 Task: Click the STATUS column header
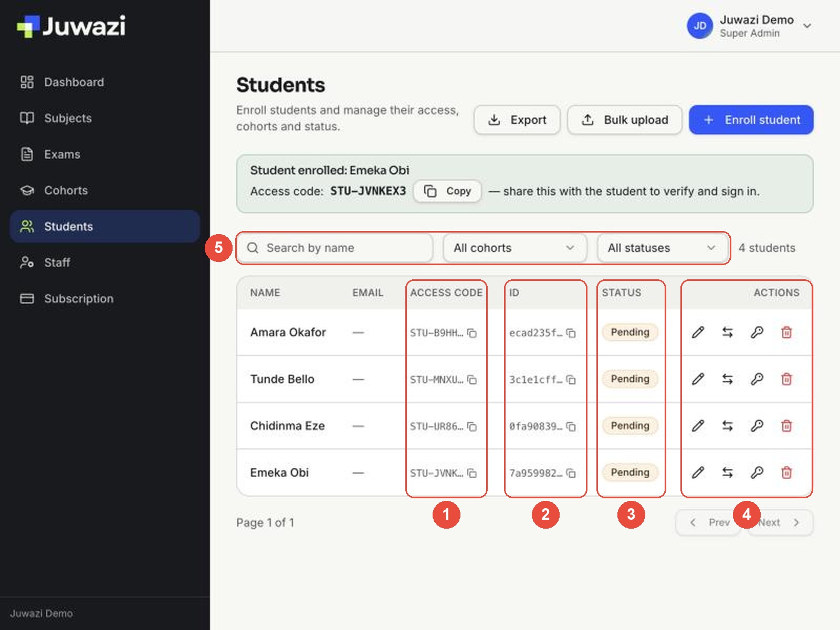(x=622, y=292)
